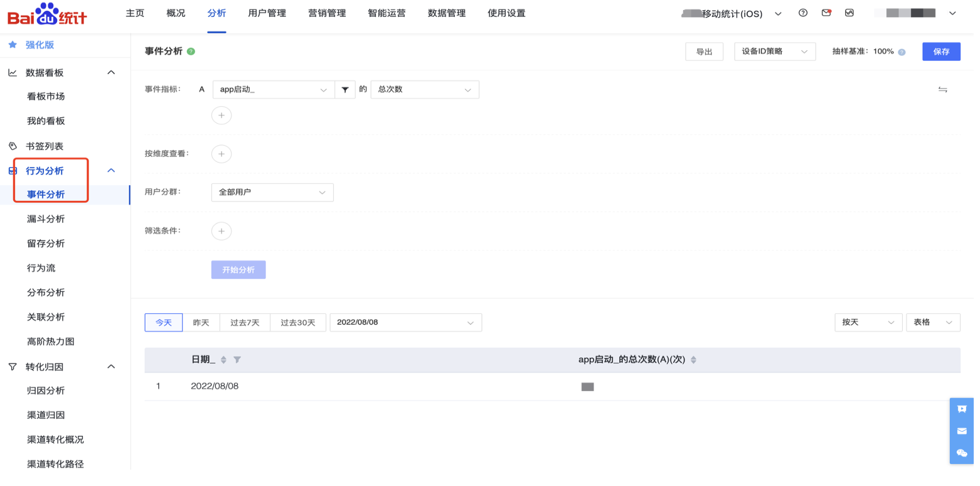Viewport: 980px width, 486px height.
Task: Open the 设备ID策略 dropdown
Action: (x=774, y=51)
